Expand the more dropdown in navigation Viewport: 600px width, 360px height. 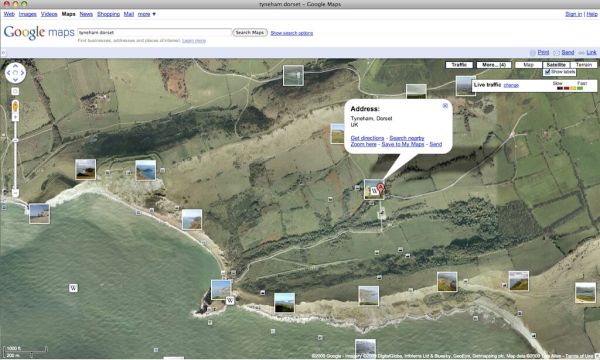[147, 14]
